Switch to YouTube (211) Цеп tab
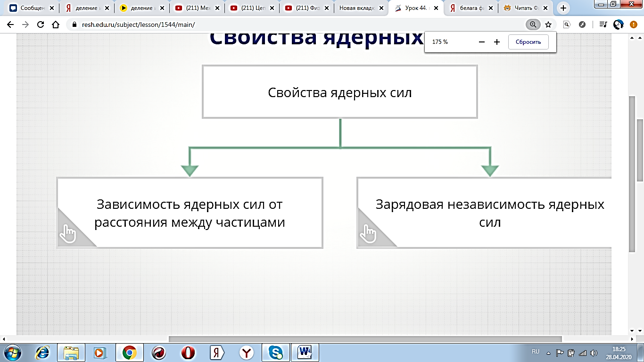Viewport: 644px width, 362px height. coord(251,8)
